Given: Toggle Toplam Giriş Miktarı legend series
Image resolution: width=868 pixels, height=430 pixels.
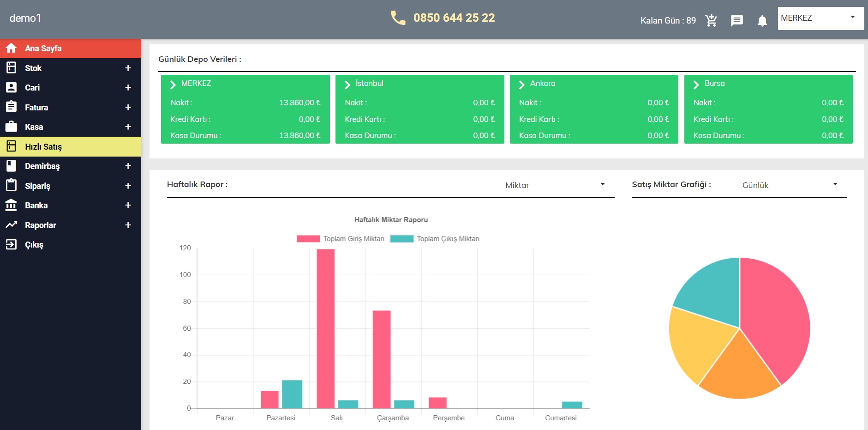Looking at the screenshot, I should pyautogui.click(x=341, y=239).
